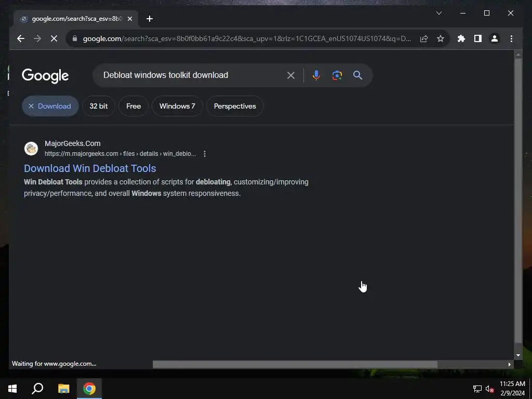
Task: Close the google.com search tab
Action: tap(129, 19)
